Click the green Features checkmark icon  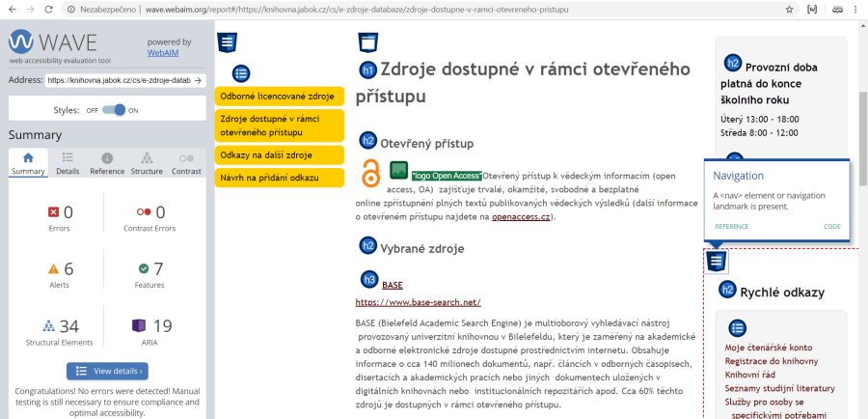pyautogui.click(x=144, y=268)
